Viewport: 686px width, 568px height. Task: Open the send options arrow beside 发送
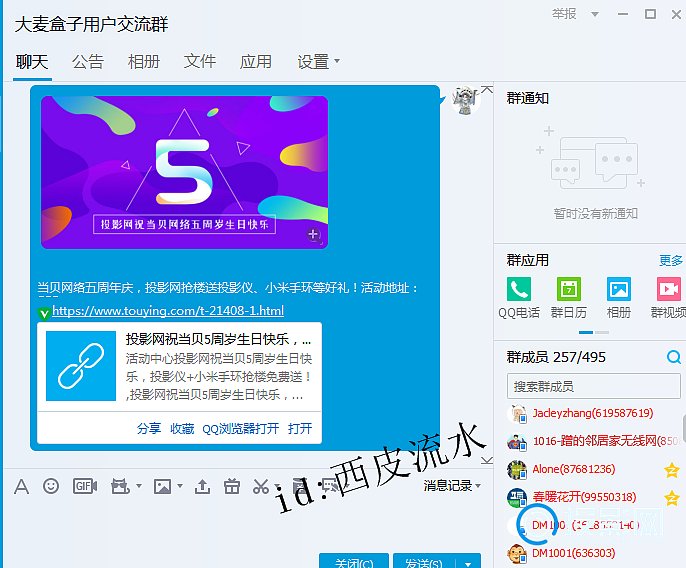pyautogui.click(x=467, y=563)
